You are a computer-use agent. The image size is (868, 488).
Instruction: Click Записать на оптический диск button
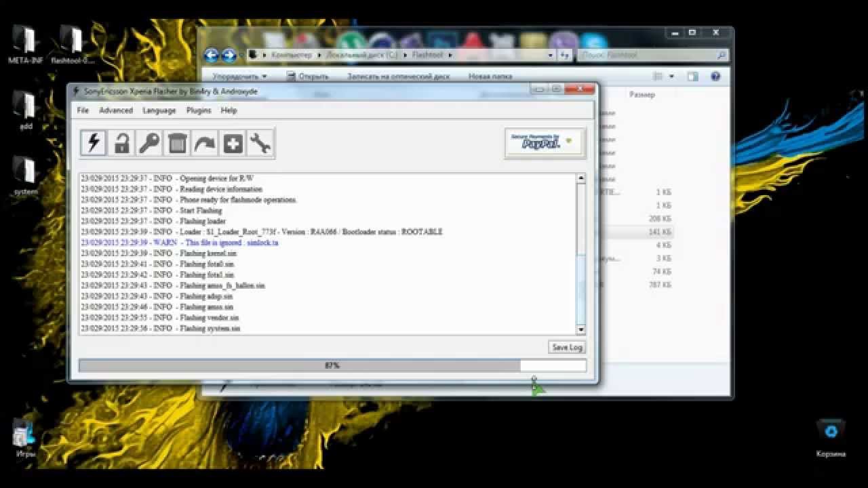coord(398,77)
